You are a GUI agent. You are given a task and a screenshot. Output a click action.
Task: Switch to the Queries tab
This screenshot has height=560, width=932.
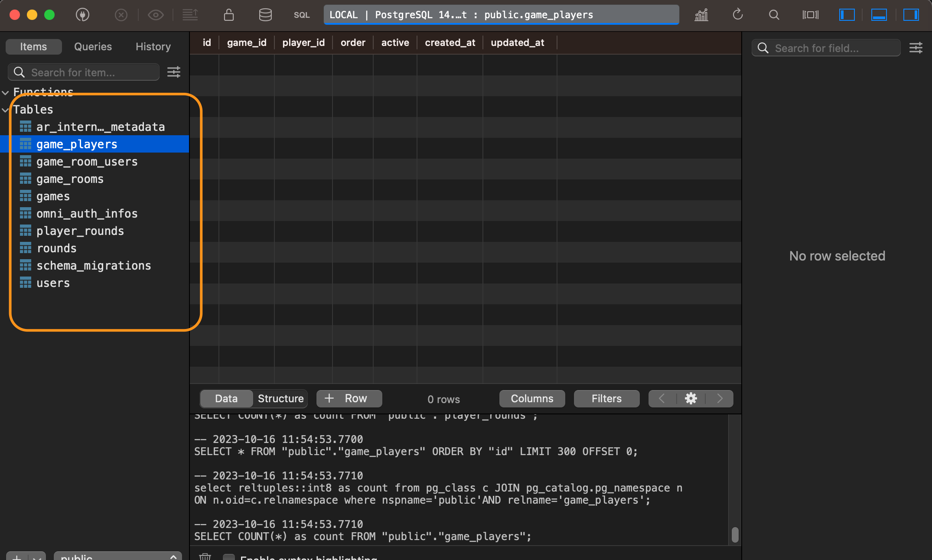point(93,46)
